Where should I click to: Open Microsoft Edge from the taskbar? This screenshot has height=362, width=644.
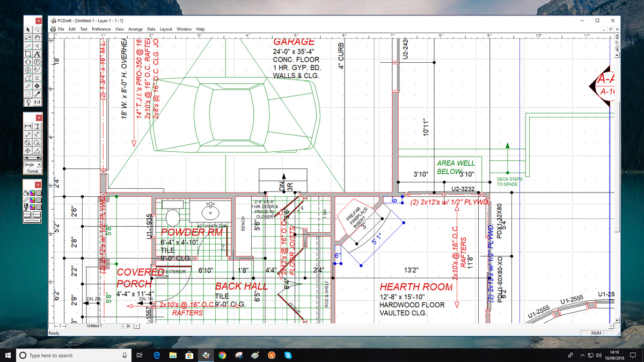pyautogui.click(x=157, y=356)
